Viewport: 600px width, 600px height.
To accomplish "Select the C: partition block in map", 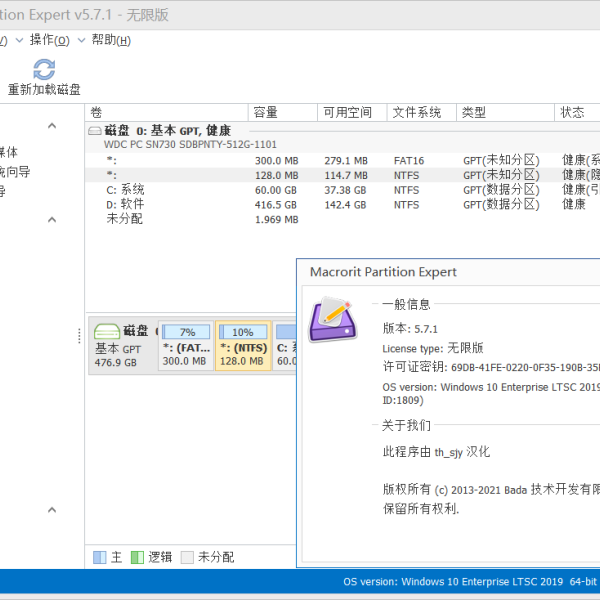I will [x=285, y=346].
